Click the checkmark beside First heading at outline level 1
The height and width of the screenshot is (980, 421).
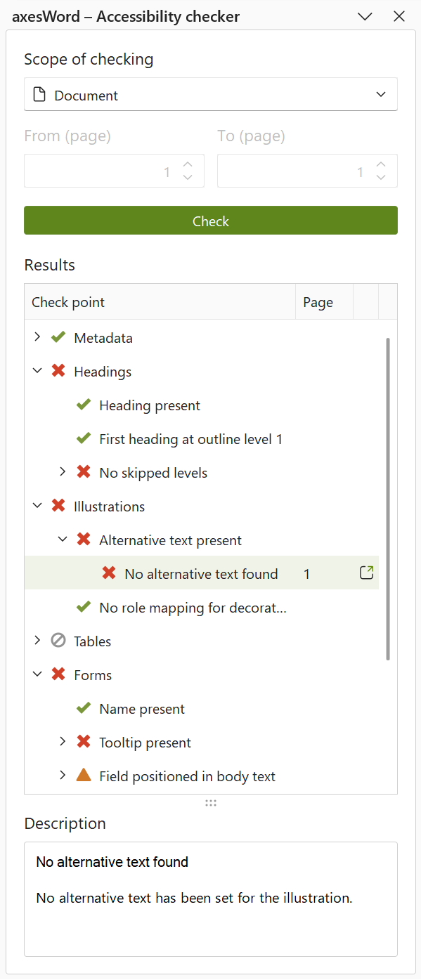click(84, 439)
